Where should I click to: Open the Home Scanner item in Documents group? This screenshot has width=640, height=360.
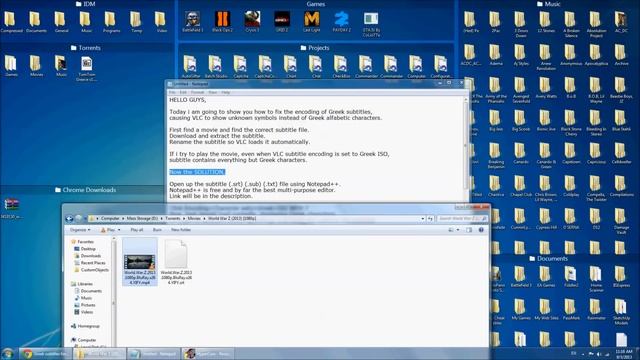(x=596, y=280)
